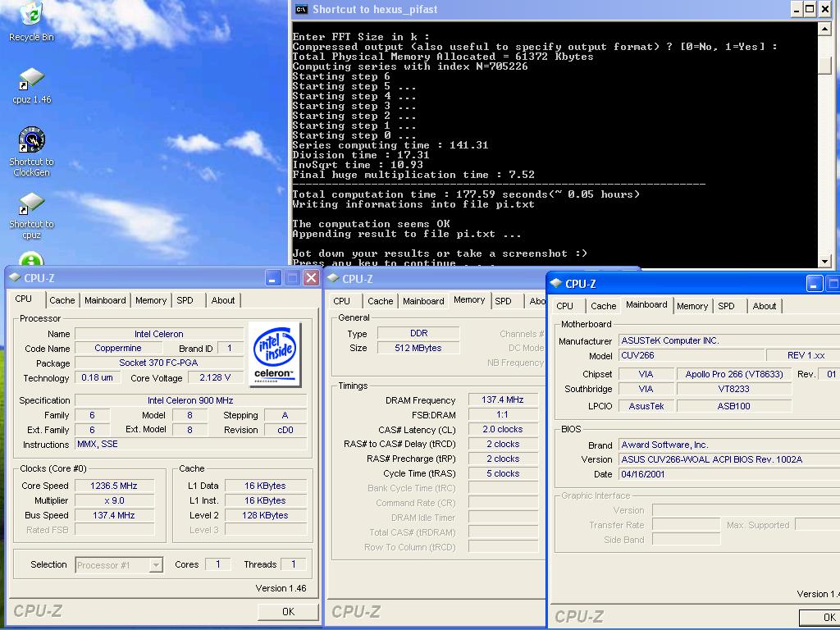This screenshot has height=630, width=840.
Task: Click the Core Voltage value 2.128 V
Action: [x=215, y=377]
